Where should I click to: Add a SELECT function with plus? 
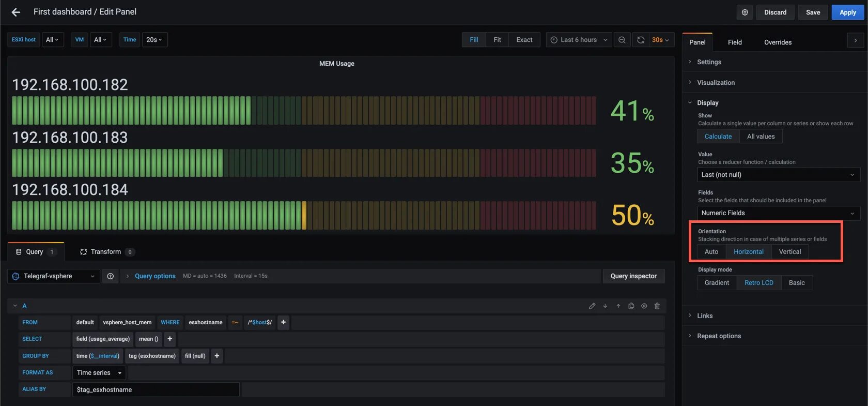point(169,339)
